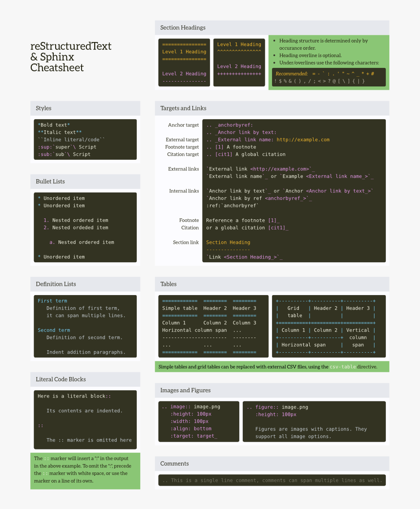Select the "Section link" label
Screen dimensions: 420x509
click(x=186, y=242)
